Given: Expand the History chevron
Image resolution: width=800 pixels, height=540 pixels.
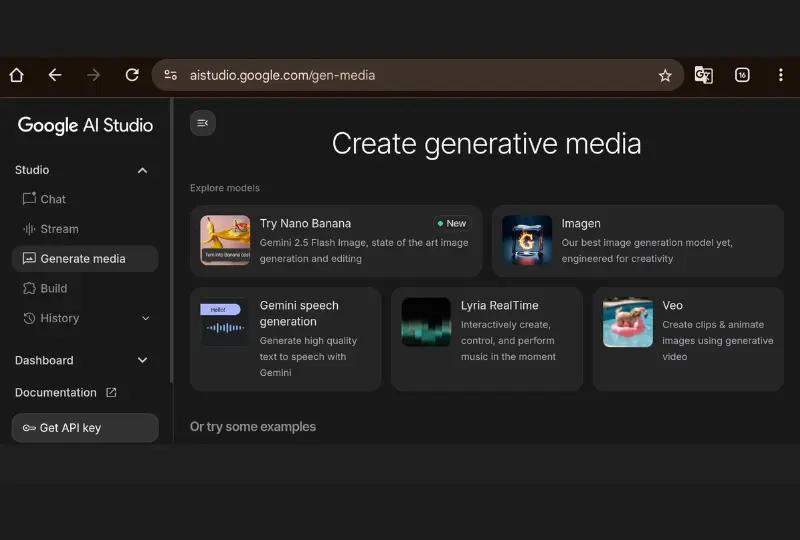Looking at the screenshot, I should tap(146, 318).
